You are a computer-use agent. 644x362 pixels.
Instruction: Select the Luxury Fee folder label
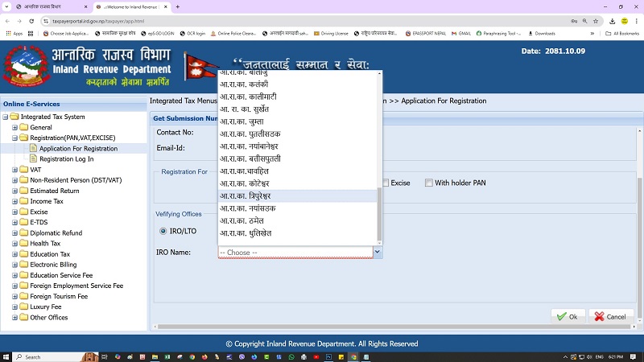tap(46, 306)
